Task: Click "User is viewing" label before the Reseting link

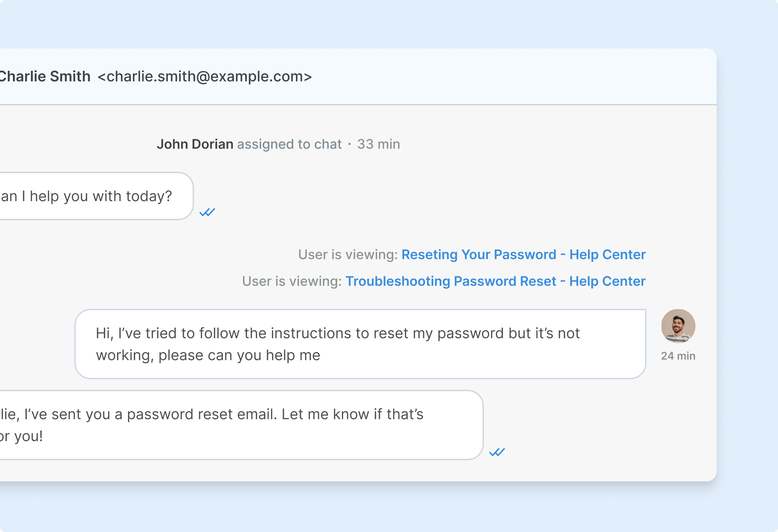Action: pyautogui.click(x=347, y=255)
